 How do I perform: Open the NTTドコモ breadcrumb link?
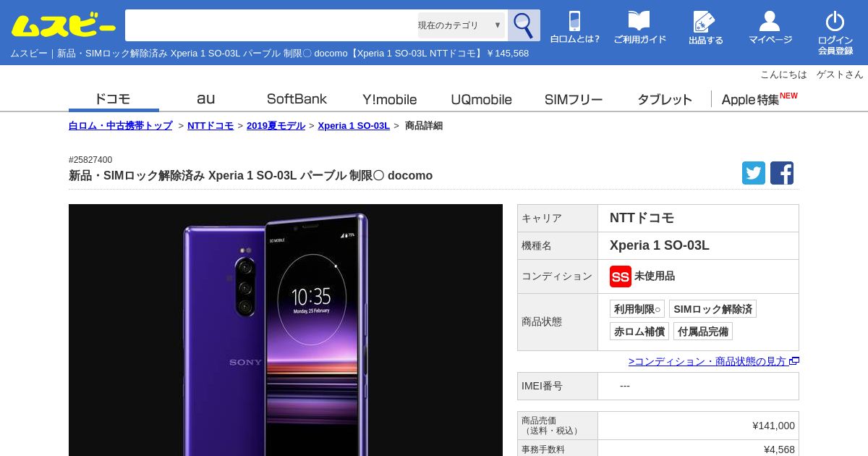(x=210, y=125)
